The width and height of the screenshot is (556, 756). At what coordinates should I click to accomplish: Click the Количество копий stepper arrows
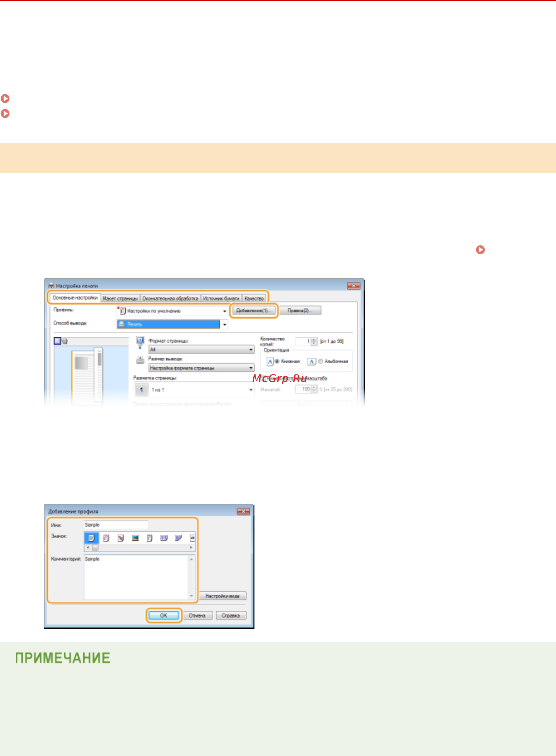(314, 341)
